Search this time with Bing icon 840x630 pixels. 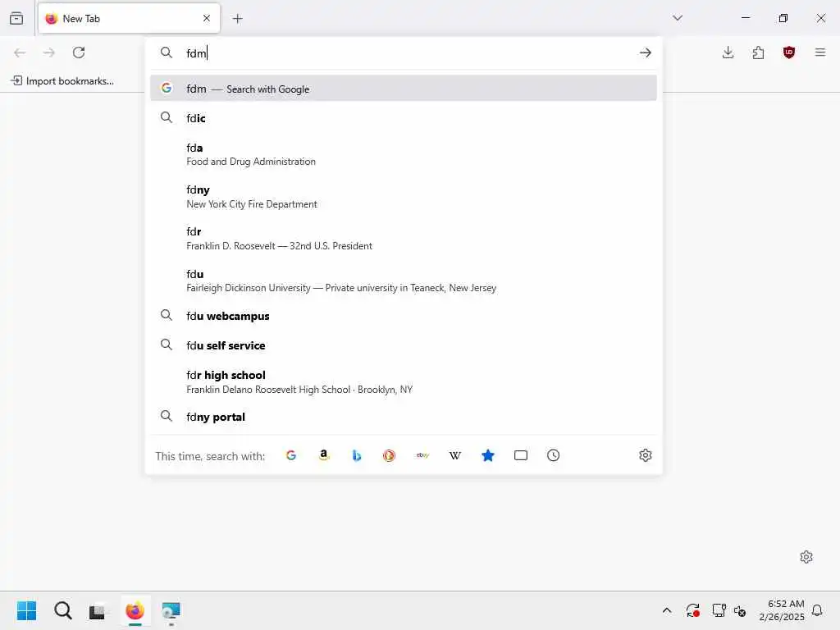click(357, 455)
